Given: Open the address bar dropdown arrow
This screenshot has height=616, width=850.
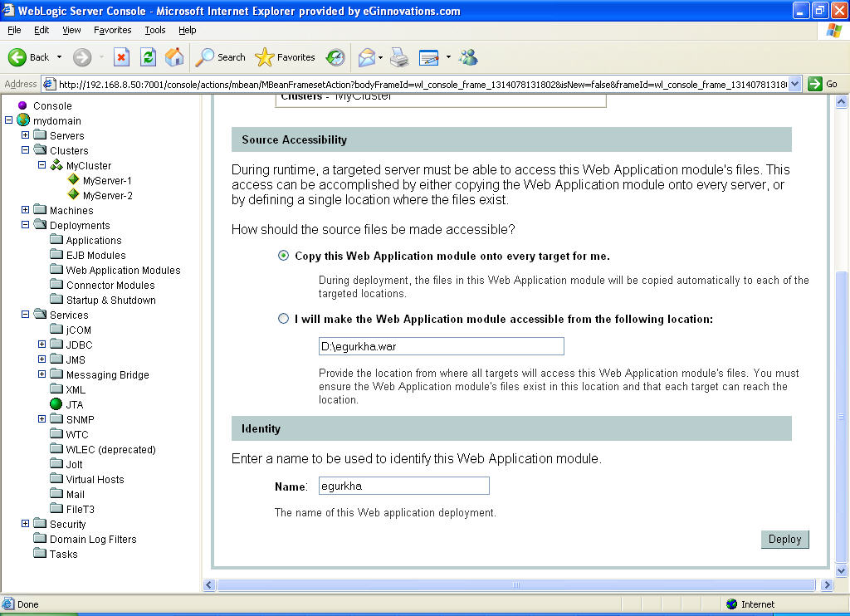Looking at the screenshot, I should [x=795, y=84].
